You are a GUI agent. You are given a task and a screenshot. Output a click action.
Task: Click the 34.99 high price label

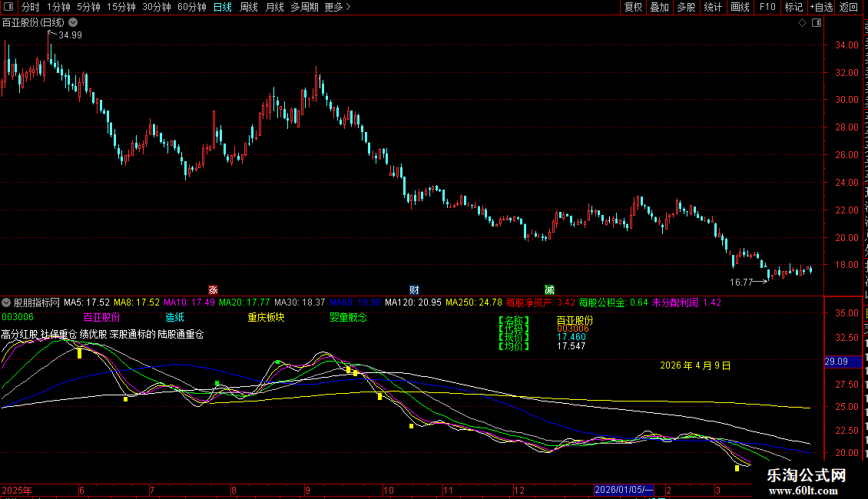pyautogui.click(x=71, y=35)
